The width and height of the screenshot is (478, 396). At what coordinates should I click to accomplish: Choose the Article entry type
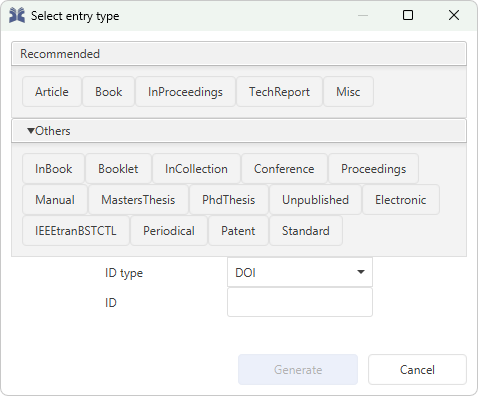tap(52, 92)
